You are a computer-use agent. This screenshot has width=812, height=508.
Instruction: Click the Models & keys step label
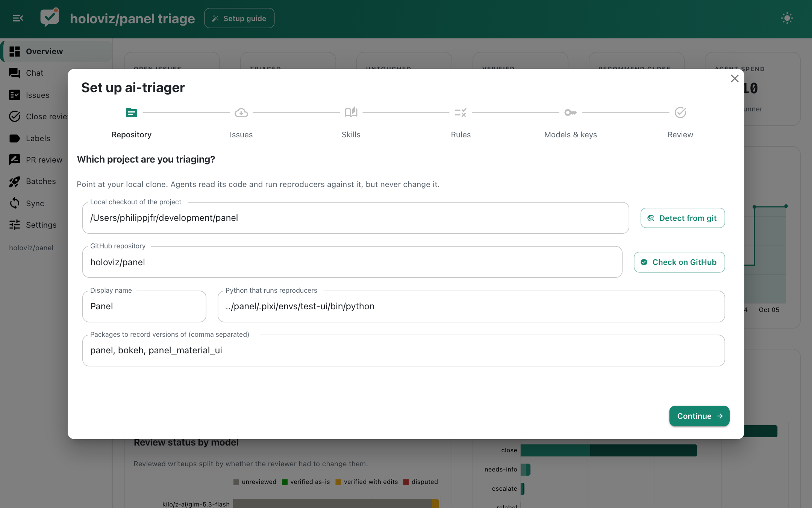click(x=571, y=135)
